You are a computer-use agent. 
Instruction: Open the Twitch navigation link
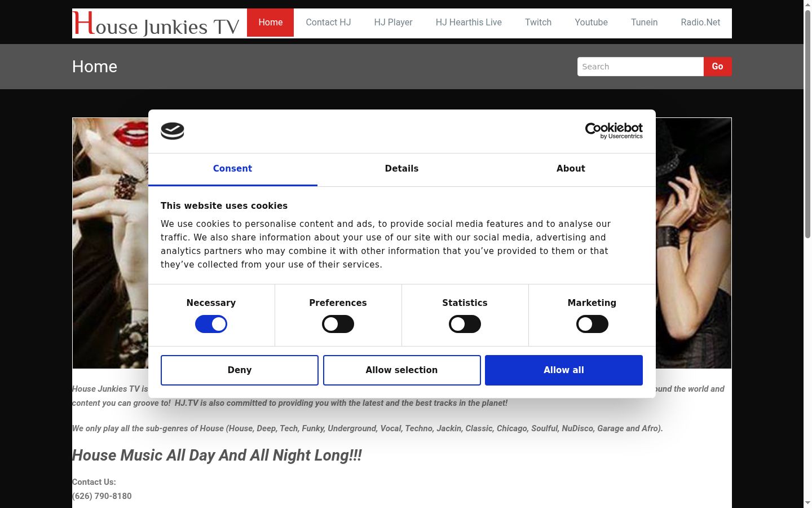coord(538,23)
